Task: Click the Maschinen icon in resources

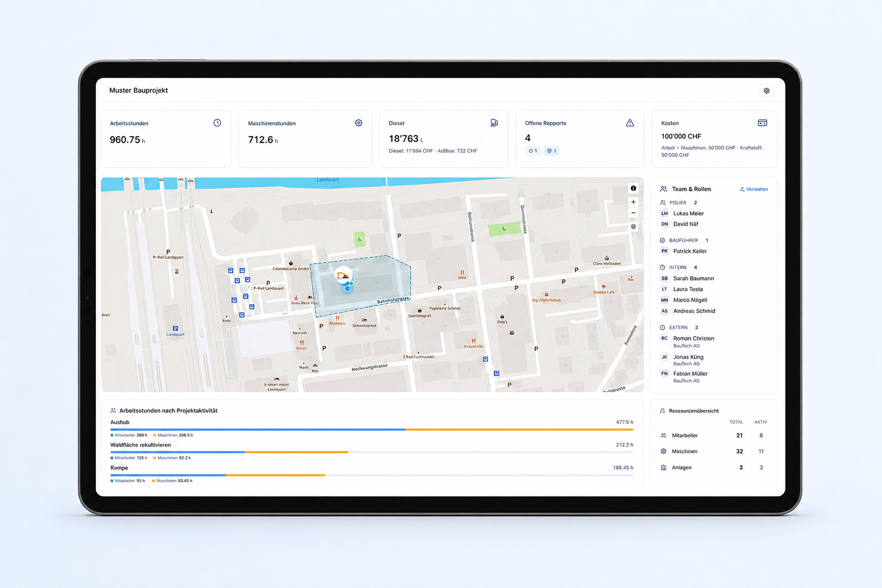Action: point(663,451)
